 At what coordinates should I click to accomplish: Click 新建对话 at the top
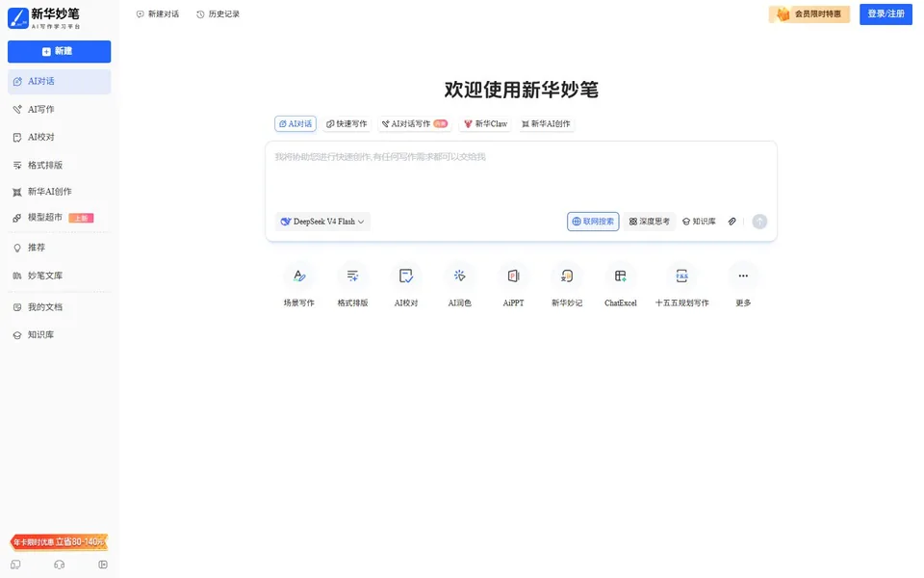click(x=157, y=14)
